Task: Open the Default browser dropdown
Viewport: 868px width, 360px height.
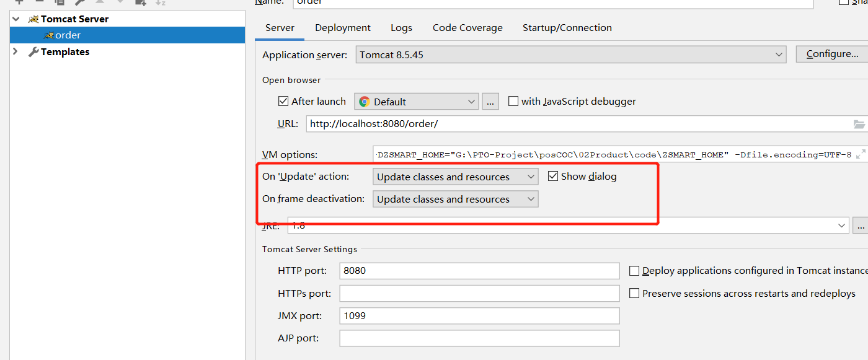Action: pyautogui.click(x=416, y=102)
